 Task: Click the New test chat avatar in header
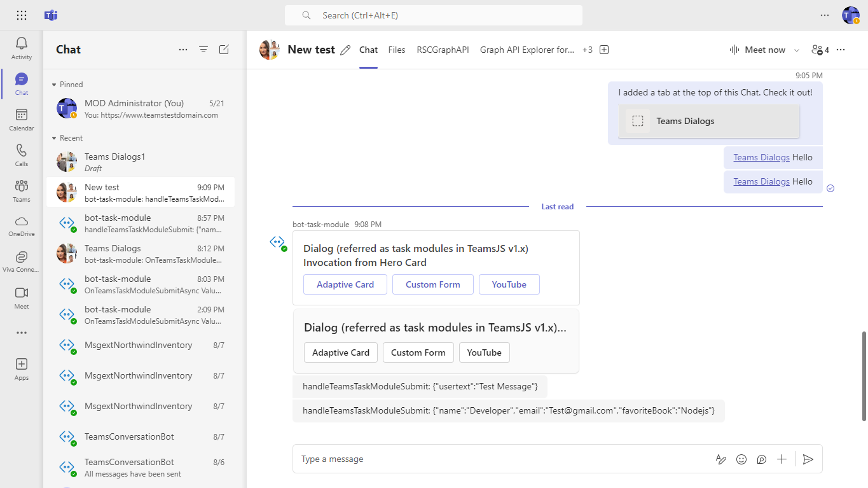click(x=270, y=50)
